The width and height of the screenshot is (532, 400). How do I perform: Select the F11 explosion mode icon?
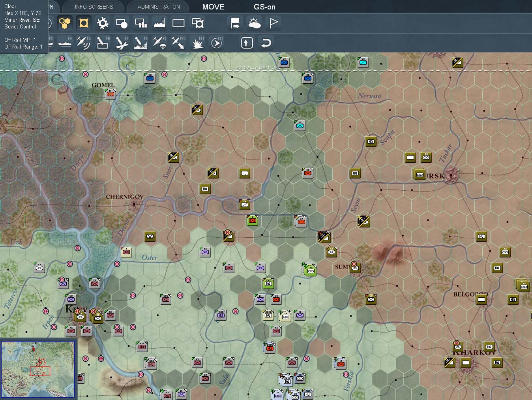tap(197, 42)
